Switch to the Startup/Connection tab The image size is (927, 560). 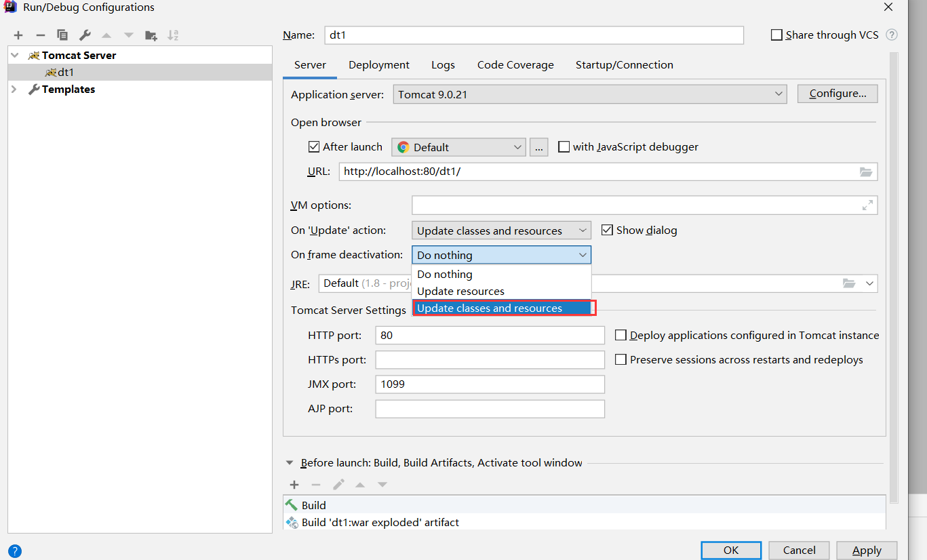click(625, 65)
